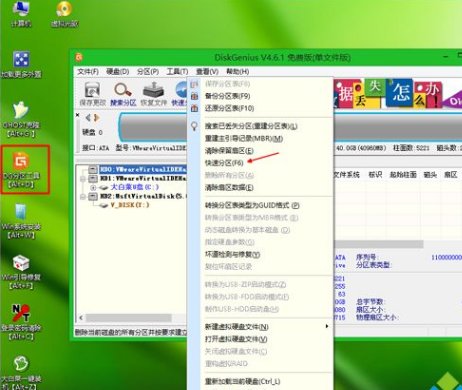
Task: Choose 打开虚拟硬盘文件(V) menu entry
Action: click(x=236, y=339)
